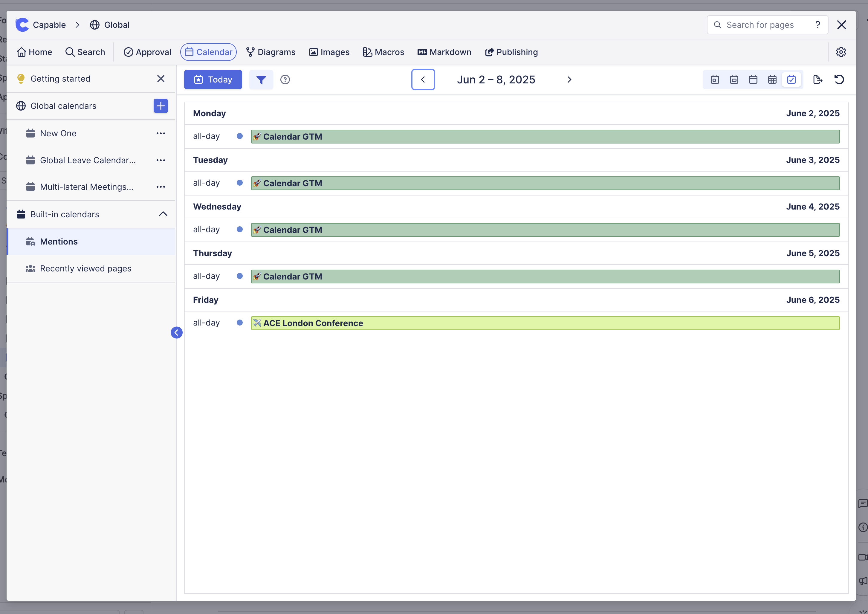Click the Search for pages field
Viewport: 868px width, 614px height.
760,25
